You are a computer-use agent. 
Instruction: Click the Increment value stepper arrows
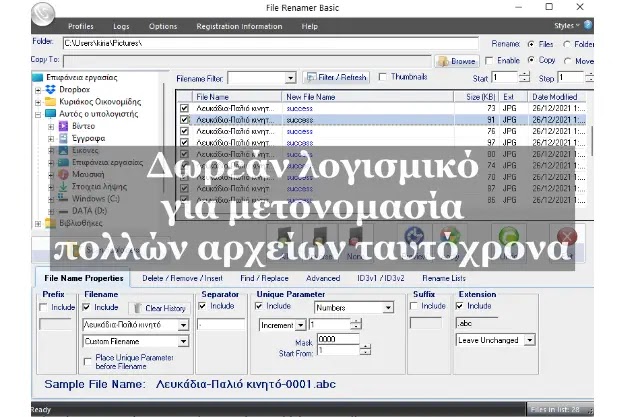tap(356, 325)
